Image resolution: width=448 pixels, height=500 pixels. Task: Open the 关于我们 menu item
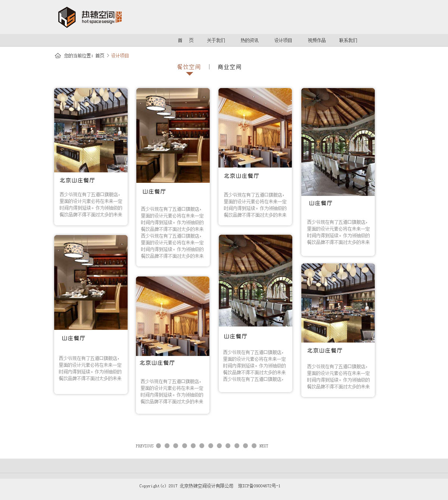[x=216, y=40]
